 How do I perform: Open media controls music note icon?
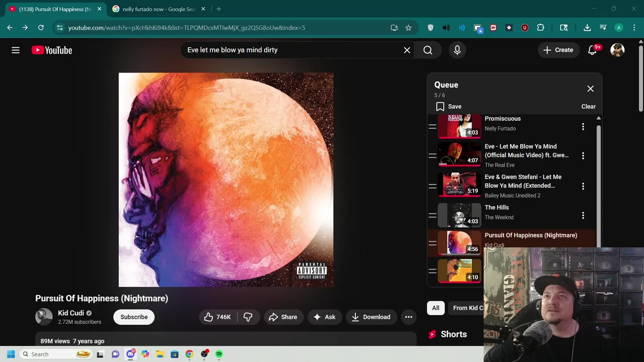603,28
